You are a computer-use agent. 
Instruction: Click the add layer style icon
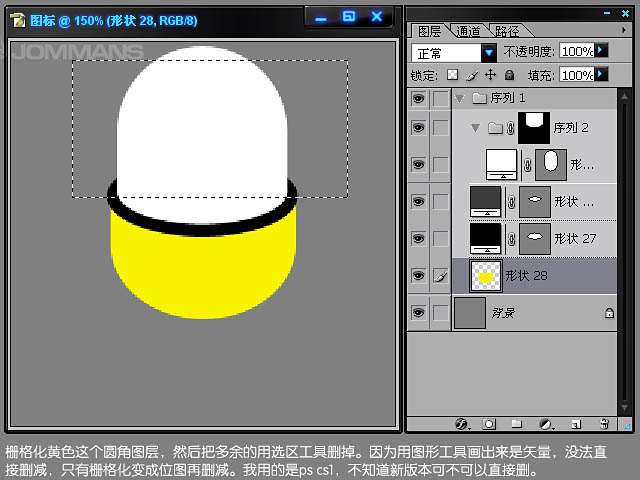click(x=462, y=424)
